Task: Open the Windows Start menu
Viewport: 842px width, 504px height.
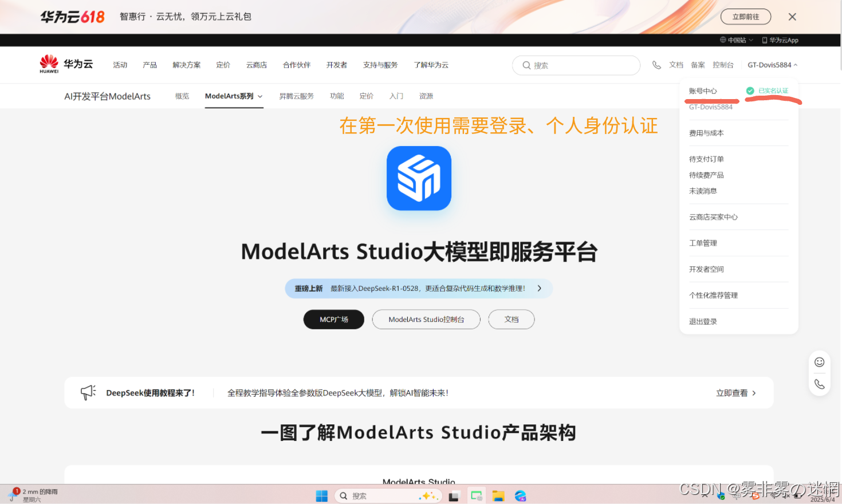Action: coord(321,496)
